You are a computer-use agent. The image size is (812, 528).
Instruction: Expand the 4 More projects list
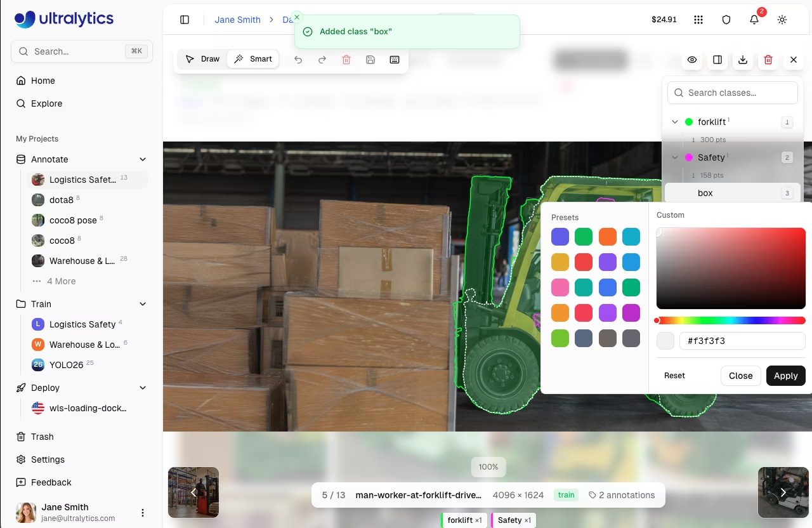coord(61,281)
